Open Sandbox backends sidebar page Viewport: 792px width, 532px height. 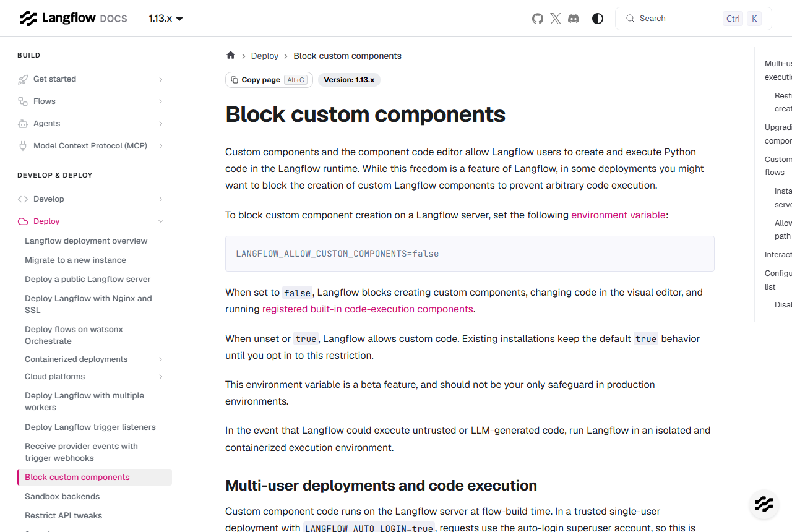click(62, 497)
